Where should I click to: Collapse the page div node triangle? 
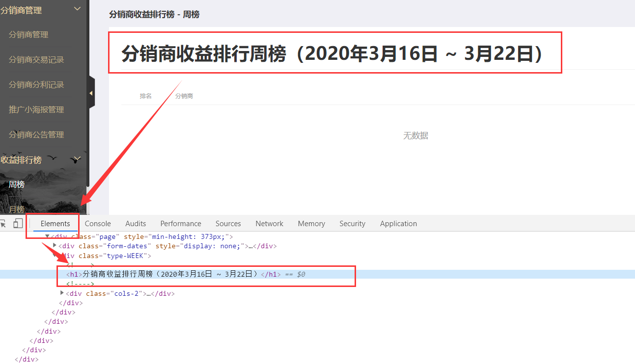point(47,236)
